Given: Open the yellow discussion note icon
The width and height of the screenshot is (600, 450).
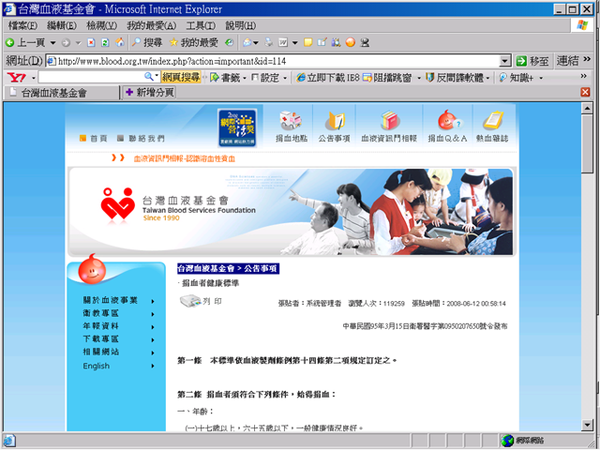Looking at the screenshot, I should (x=308, y=42).
